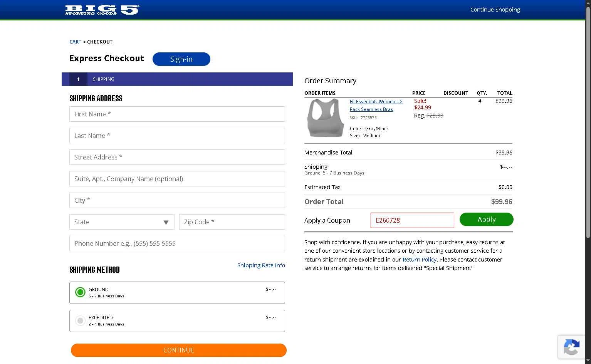Screen dimensions: 591x364
Task: Click the Express Checkout heading
Action: coord(107,58)
